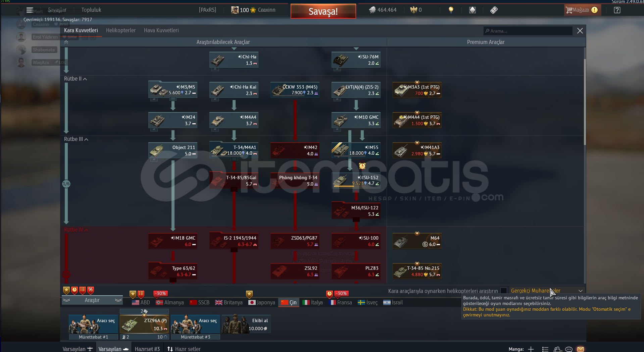Viewport: 644px width, 352px height.
Task: Click the red clock badge above Araştır
Action: pyautogui.click(x=75, y=290)
